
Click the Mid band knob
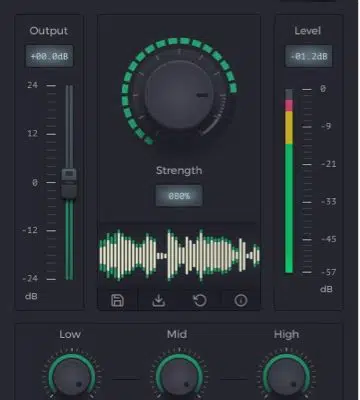pos(179,378)
